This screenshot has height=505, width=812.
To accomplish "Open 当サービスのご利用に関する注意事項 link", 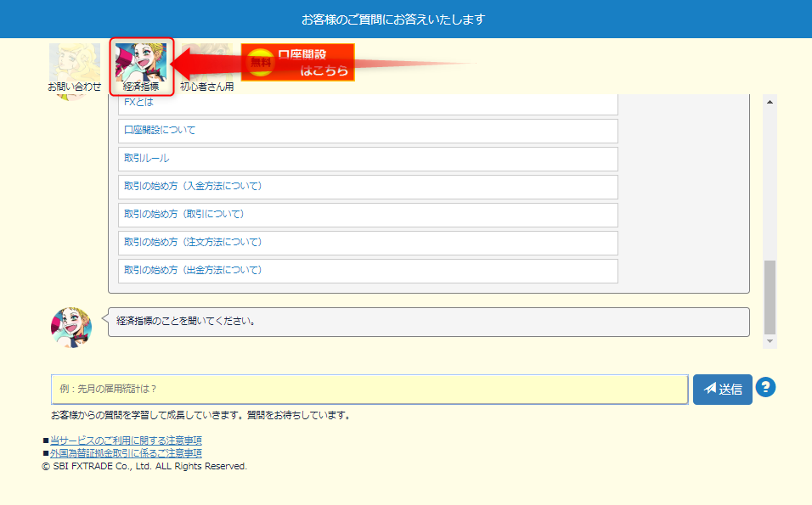I will pos(126,440).
